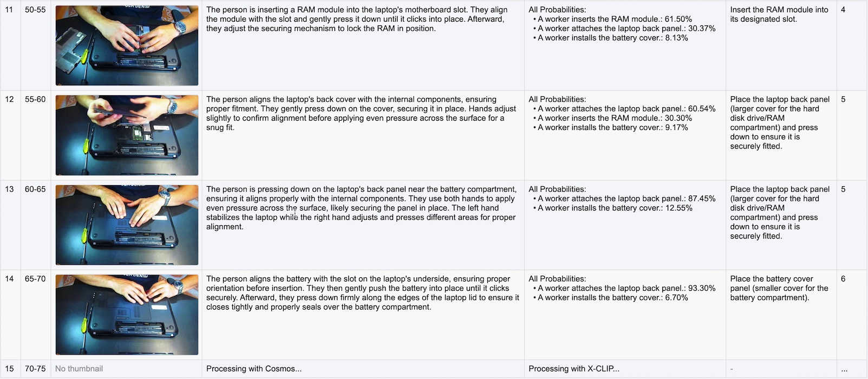868x379 pixels.
Task: Click the thumbnail for the 65-70 segment
Action: [x=127, y=315]
